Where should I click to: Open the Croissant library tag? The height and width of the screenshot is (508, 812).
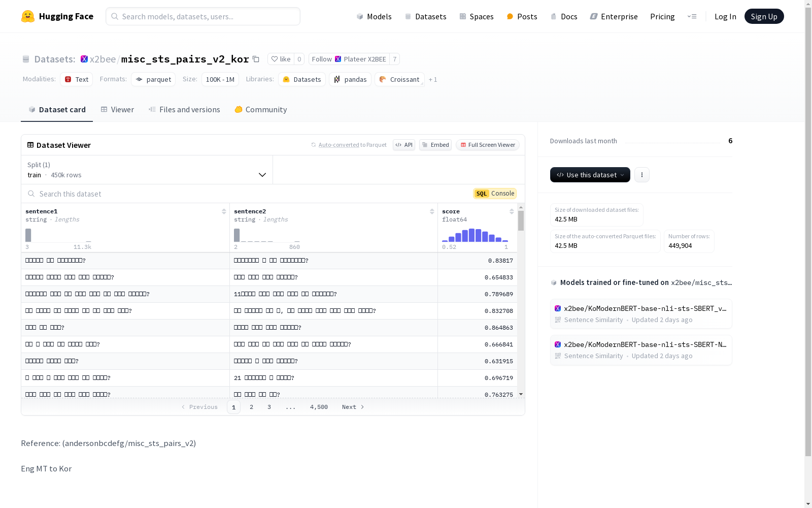(399, 79)
